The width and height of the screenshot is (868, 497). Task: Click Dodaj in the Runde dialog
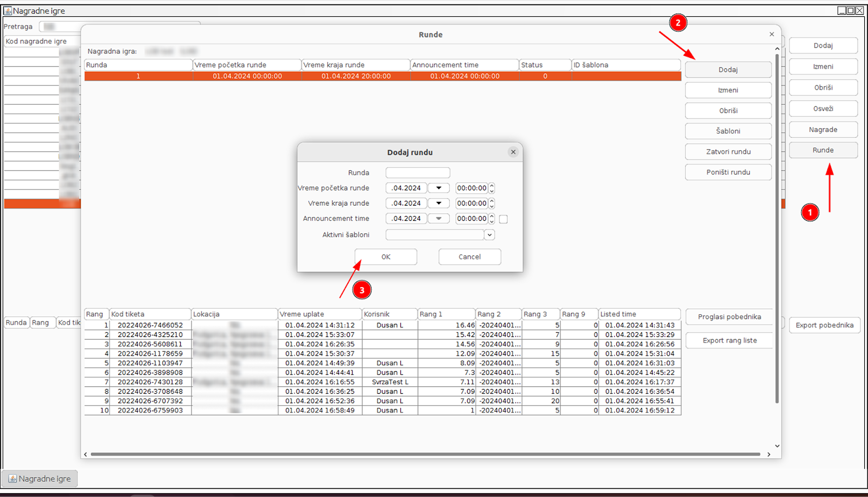(728, 69)
